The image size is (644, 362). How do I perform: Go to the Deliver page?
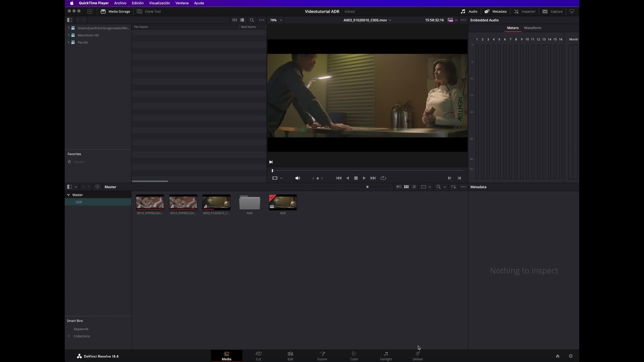click(x=418, y=356)
